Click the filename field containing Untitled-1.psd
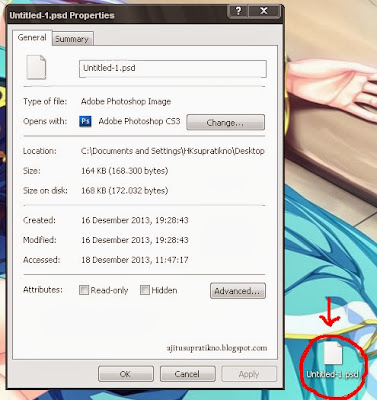The width and height of the screenshot is (377, 400). 173,69
